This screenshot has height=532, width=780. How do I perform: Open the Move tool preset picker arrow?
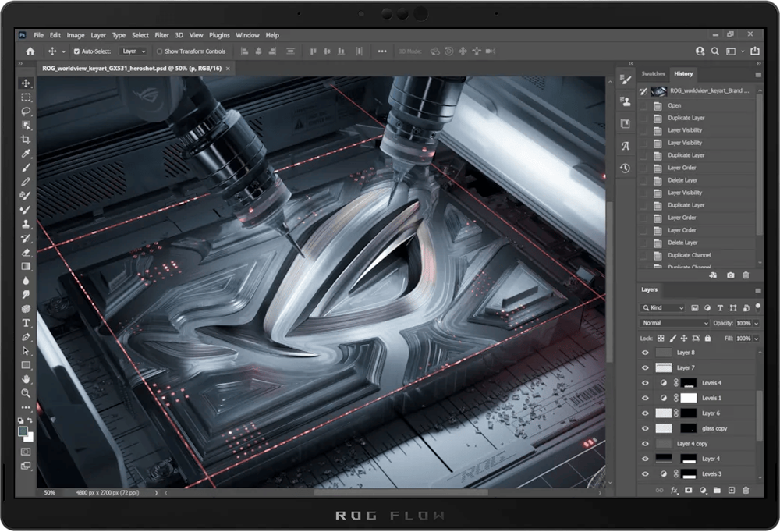(x=63, y=51)
